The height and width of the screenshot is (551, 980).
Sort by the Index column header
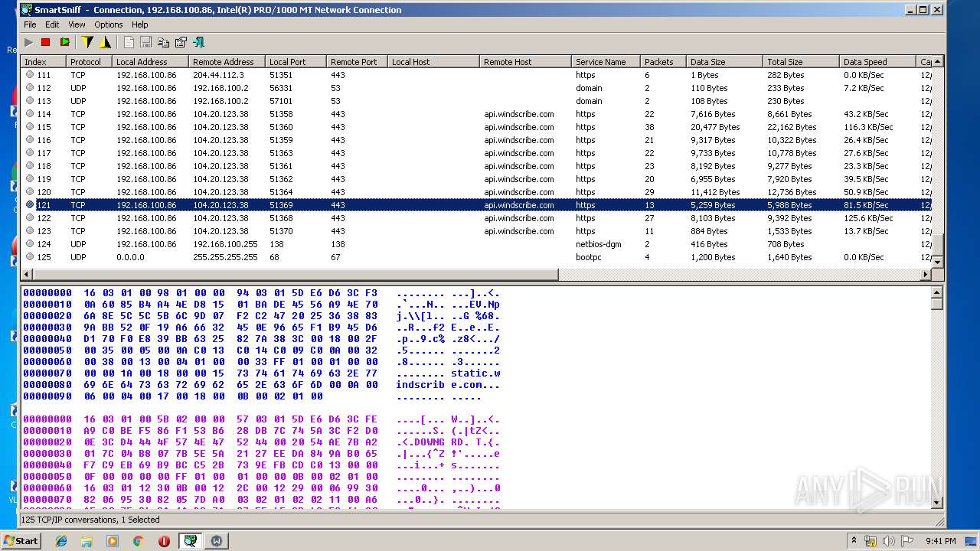43,62
